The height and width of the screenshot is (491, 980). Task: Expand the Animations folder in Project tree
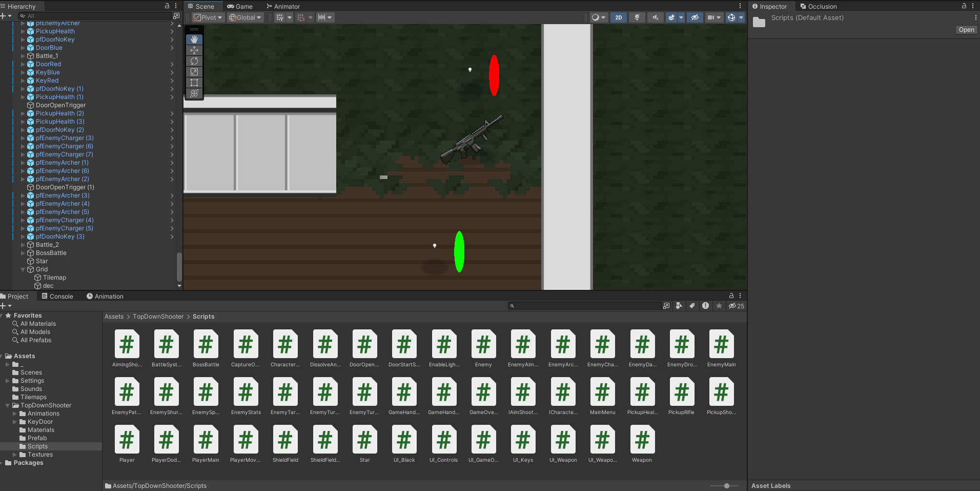pos(15,414)
